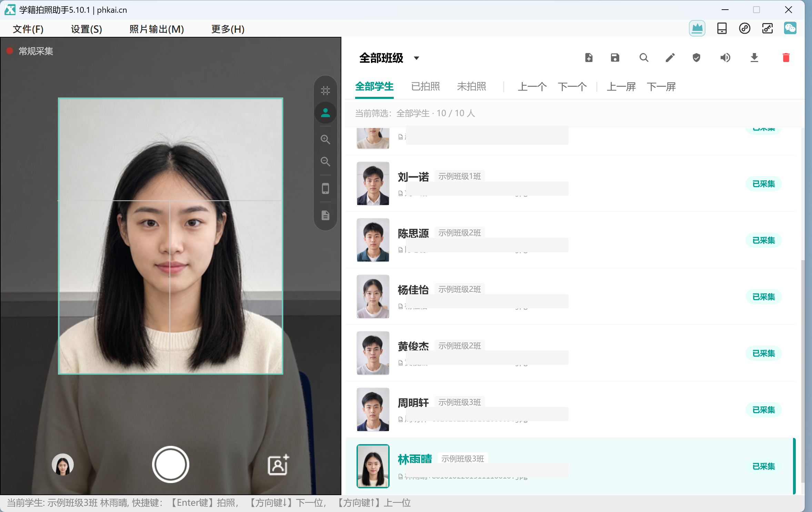Click 杨佳怡's photo thumbnail
812x512 pixels.
click(x=373, y=297)
